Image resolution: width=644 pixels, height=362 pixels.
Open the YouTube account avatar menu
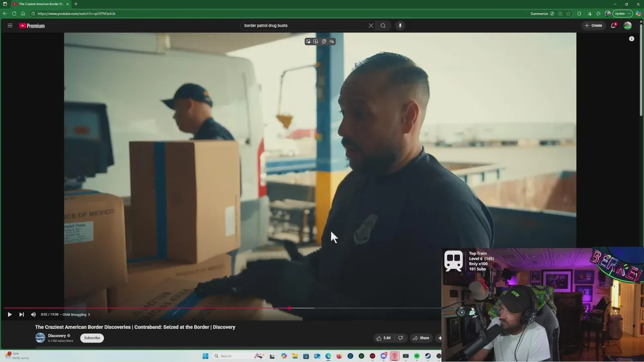click(627, 26)
